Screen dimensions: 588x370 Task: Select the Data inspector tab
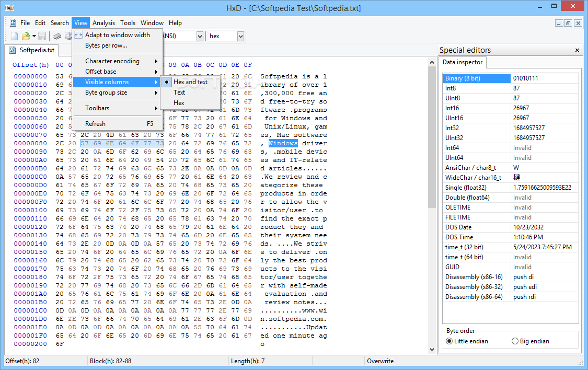pos(463,62)
